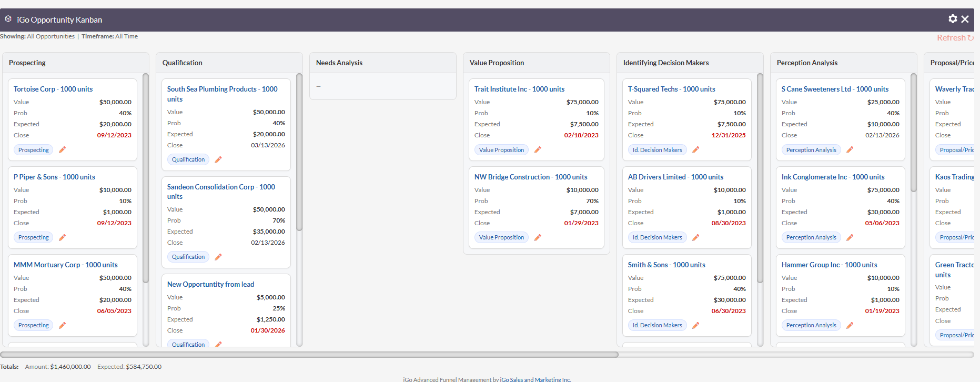
Task: Click pencil icon on Smith & Sons card
Action: pos(695,326)
